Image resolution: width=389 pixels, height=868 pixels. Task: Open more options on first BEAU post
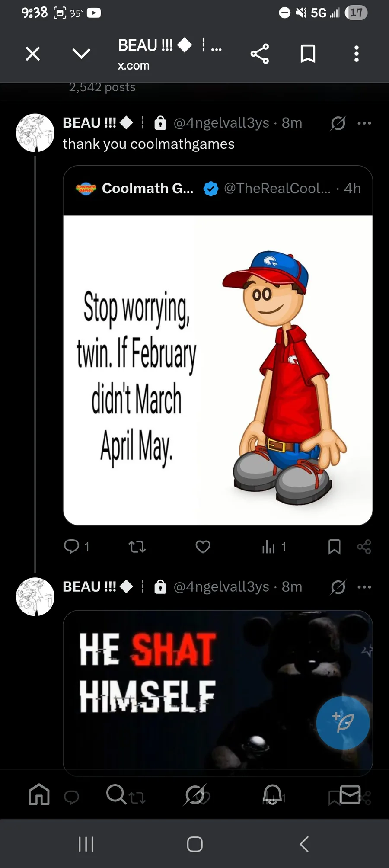coord(364,123)
